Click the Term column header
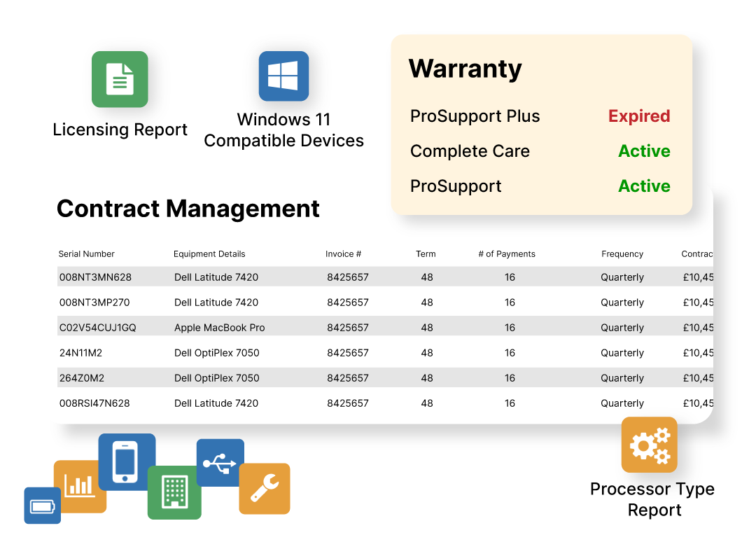 click(426, 253)
